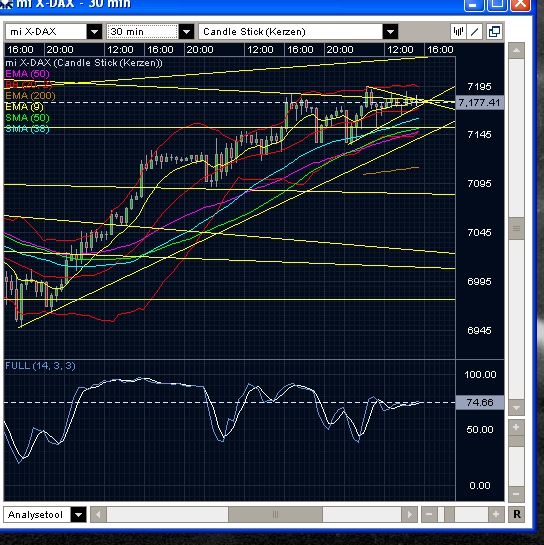Click the stochastic value label 74.66
Viewport: 544px width, 545px height.
[x=480, y=402]
